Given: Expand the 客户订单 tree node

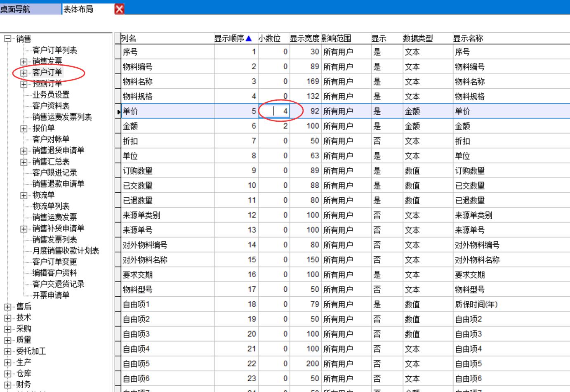Looking at the screenshot, I should click(24, 73).
